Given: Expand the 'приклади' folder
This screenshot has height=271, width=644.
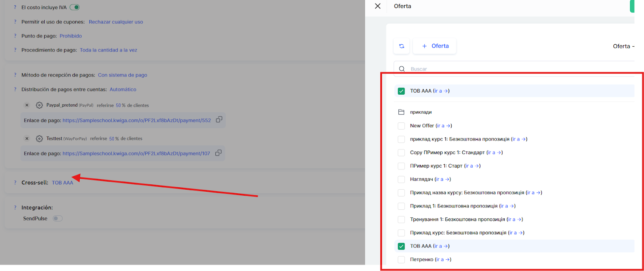Looking at the screenshot, I should coord(421,112).
